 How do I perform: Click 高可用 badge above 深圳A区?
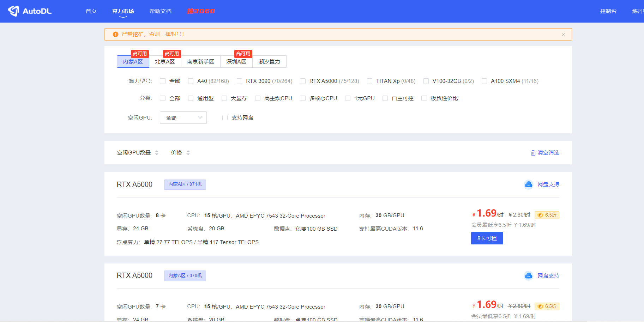pos(243,54)
